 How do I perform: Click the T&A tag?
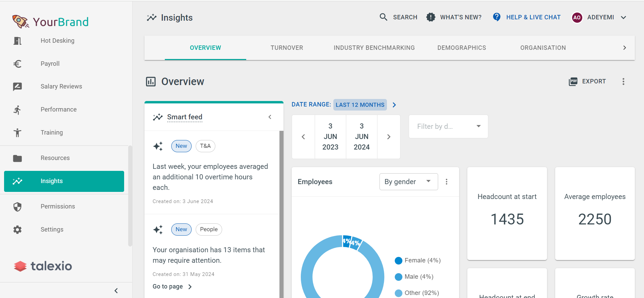pyautogui.click(x=206, y=146)
